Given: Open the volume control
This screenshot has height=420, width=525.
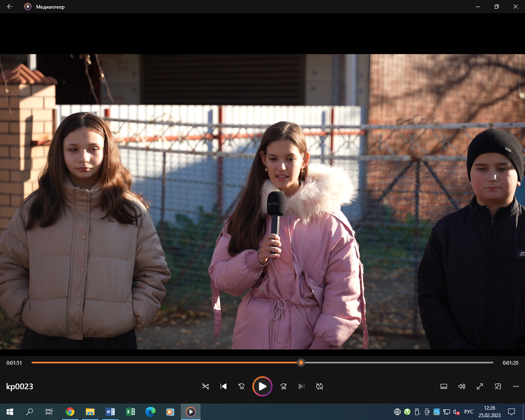Looking at the screenshot, I should coord(462,386).
